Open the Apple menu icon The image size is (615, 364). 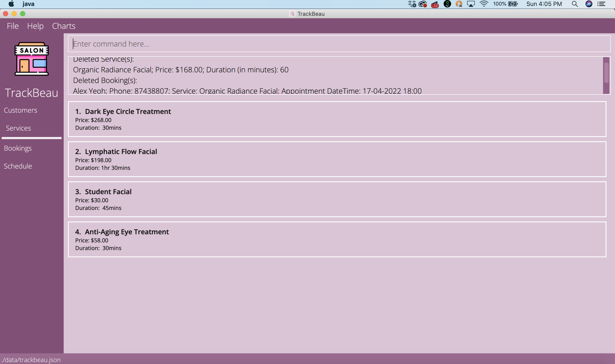pos(11,4)
